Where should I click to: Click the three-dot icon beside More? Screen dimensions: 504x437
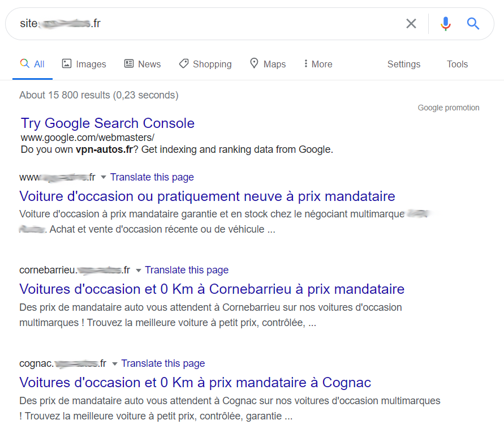tap(305, 63)
